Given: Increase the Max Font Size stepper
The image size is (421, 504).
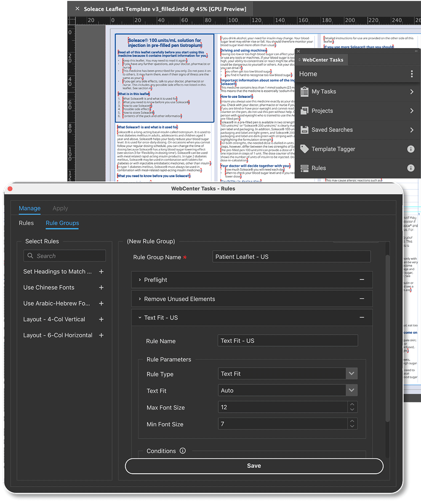Looking at the screenshot, I should [352, 405].
